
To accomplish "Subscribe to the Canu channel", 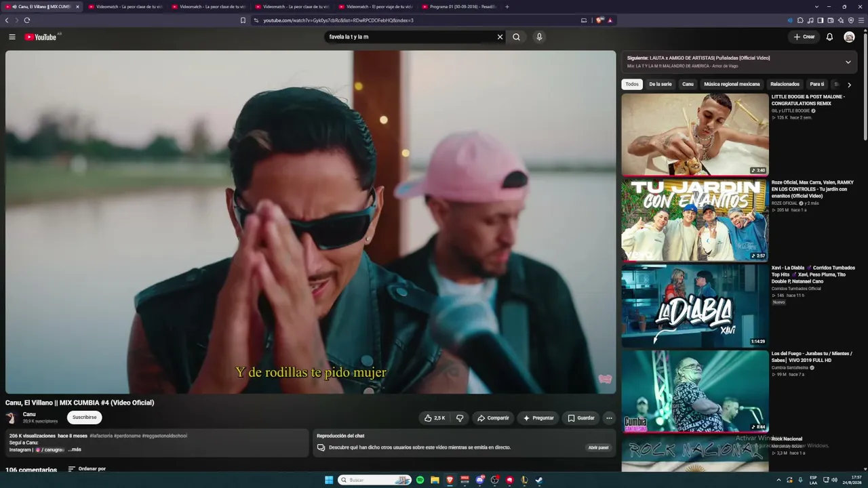I will (85, 418).
